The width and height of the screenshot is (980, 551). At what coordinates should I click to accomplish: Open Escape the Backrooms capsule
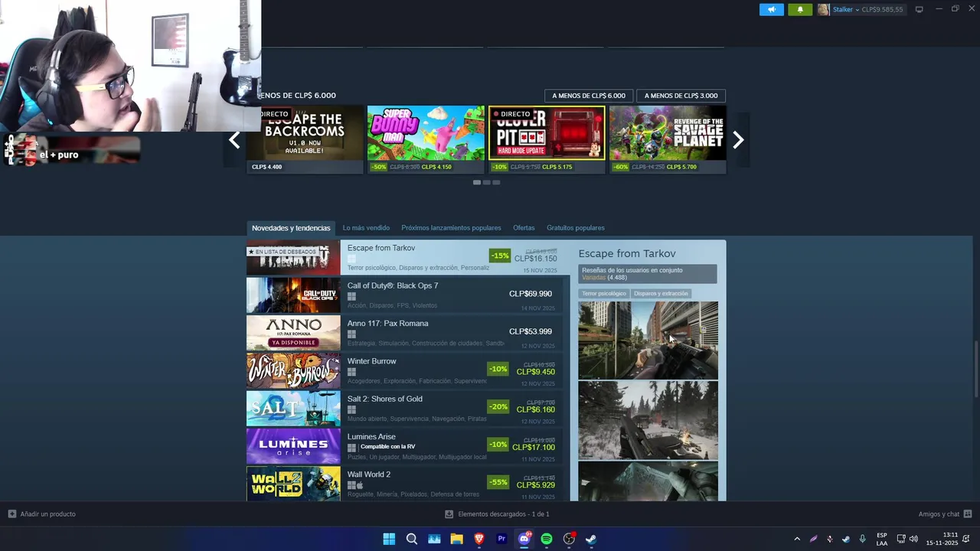point(305,139)
